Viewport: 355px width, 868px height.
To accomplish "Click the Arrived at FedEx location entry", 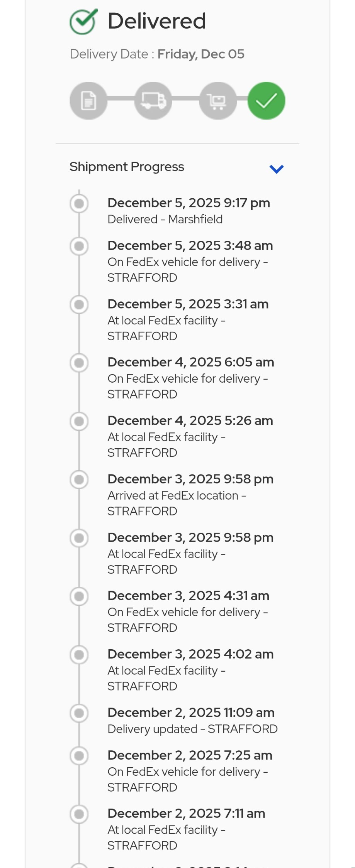I will [177, 495].
